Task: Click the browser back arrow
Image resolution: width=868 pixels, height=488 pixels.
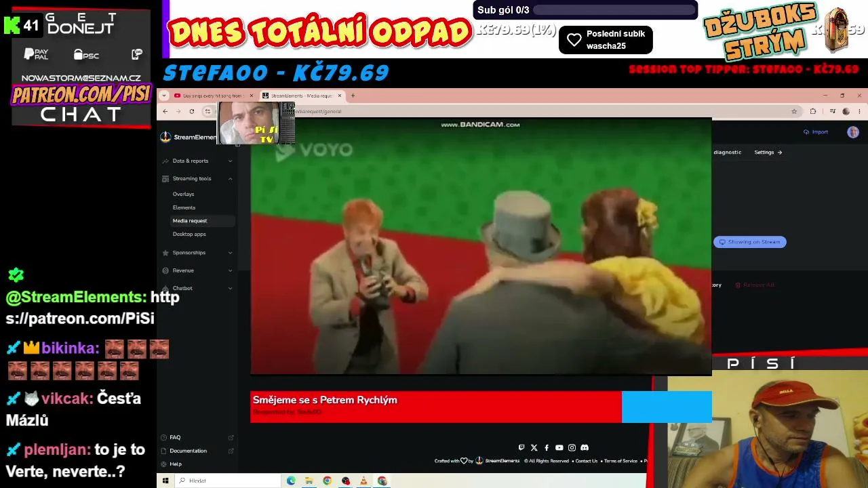Action: [165, 111]
